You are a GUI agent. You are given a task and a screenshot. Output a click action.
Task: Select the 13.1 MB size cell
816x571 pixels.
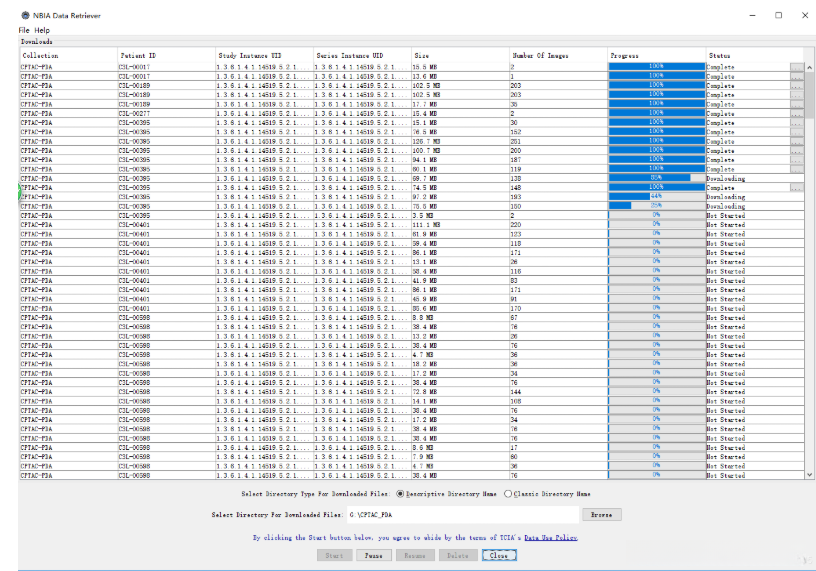(x=461, y=262)
